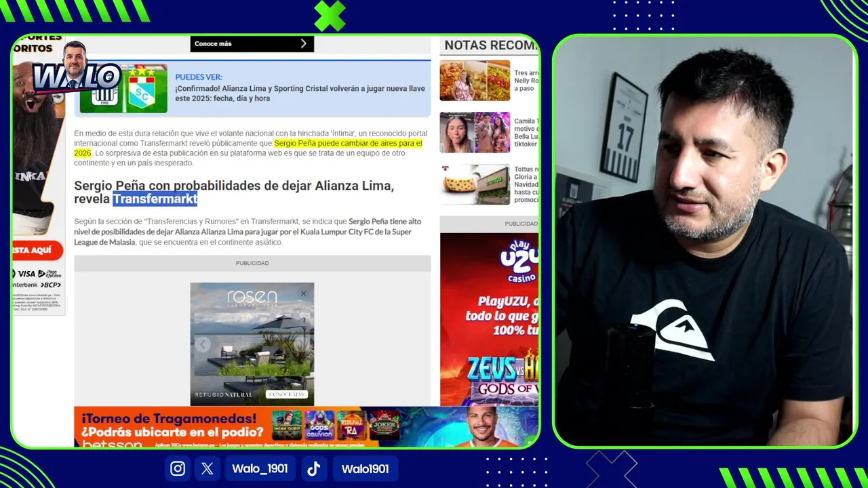Open the Rosen terrace ad image
The width and height of the screenshot is (868, 488).
point(252,344)
